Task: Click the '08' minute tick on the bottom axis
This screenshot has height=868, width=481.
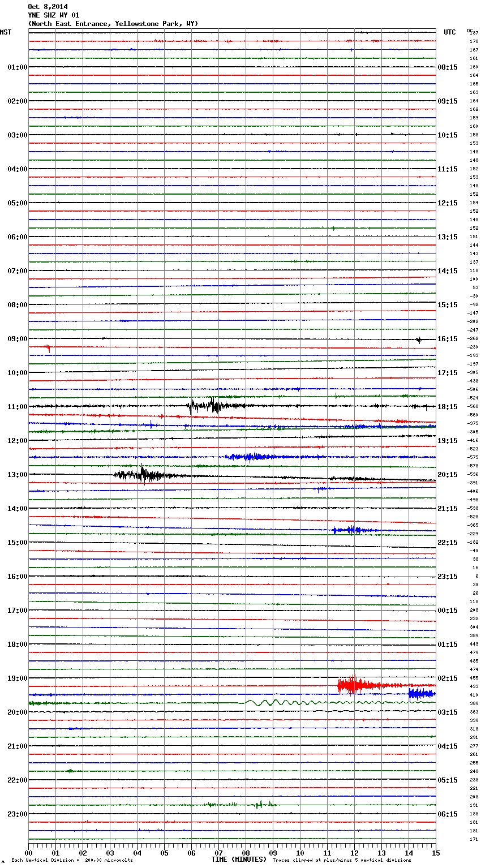Action: (x=246, y=853)
